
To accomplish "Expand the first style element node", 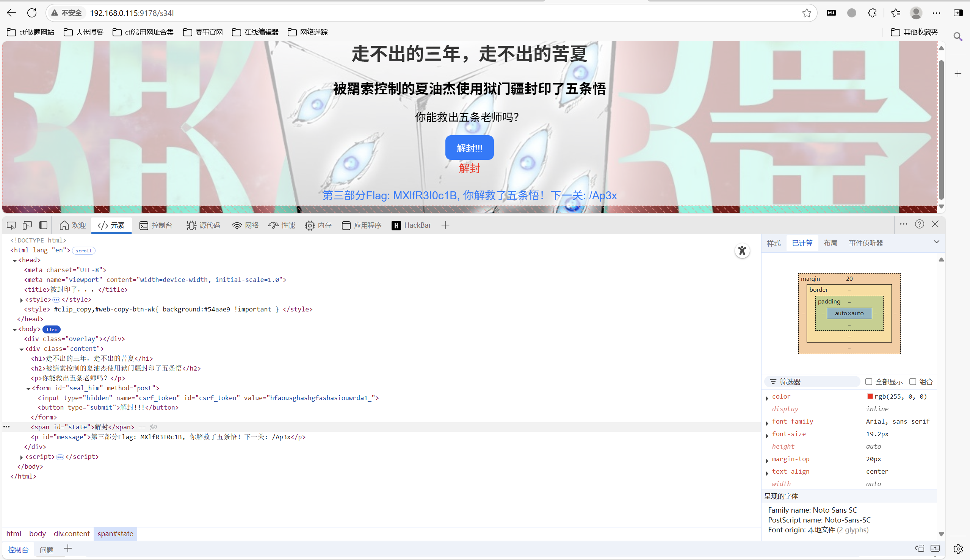I will pos(22,300).
